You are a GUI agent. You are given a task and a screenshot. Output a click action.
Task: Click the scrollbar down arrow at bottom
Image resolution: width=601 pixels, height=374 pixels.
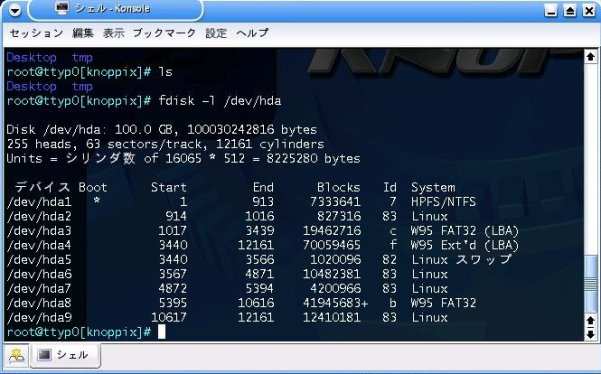(590, 335)
